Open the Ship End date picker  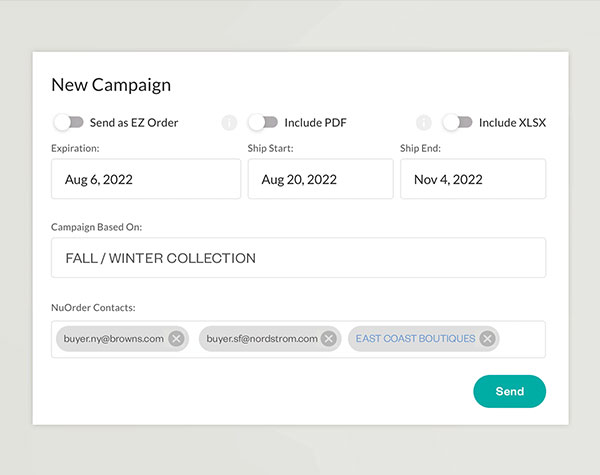click(x=473, y=179)
